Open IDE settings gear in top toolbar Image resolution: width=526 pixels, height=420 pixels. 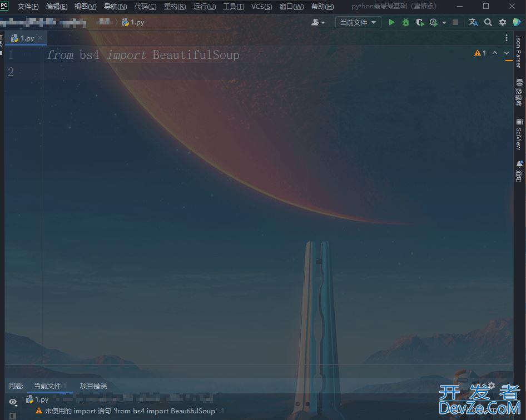coord(503,22)
